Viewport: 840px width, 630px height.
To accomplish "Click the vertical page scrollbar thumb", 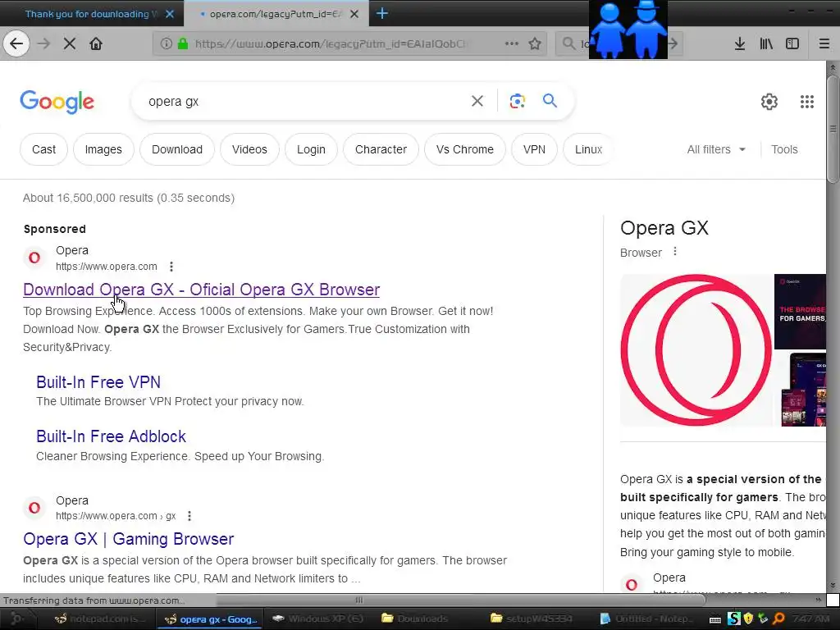I will coord(833,129).
